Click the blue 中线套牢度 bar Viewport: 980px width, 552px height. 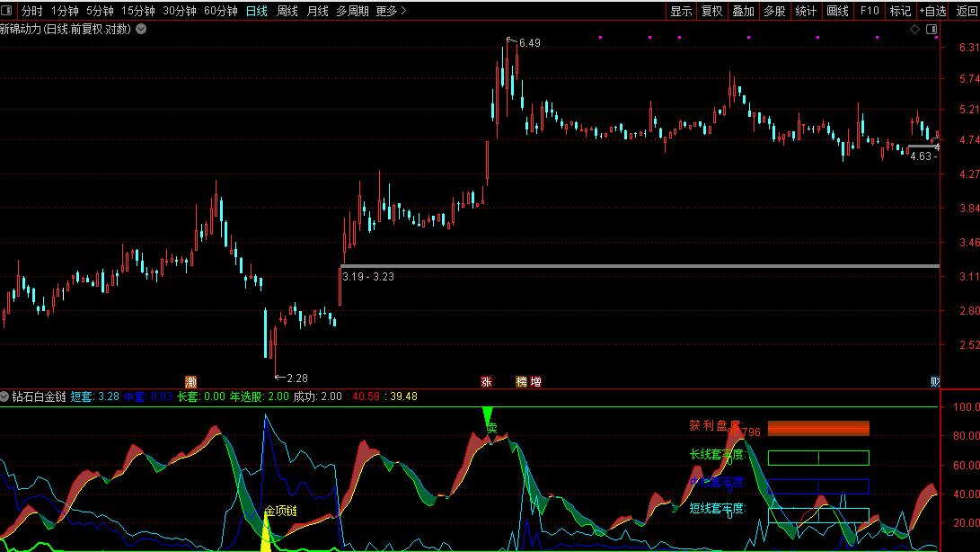tap(818, 487)
